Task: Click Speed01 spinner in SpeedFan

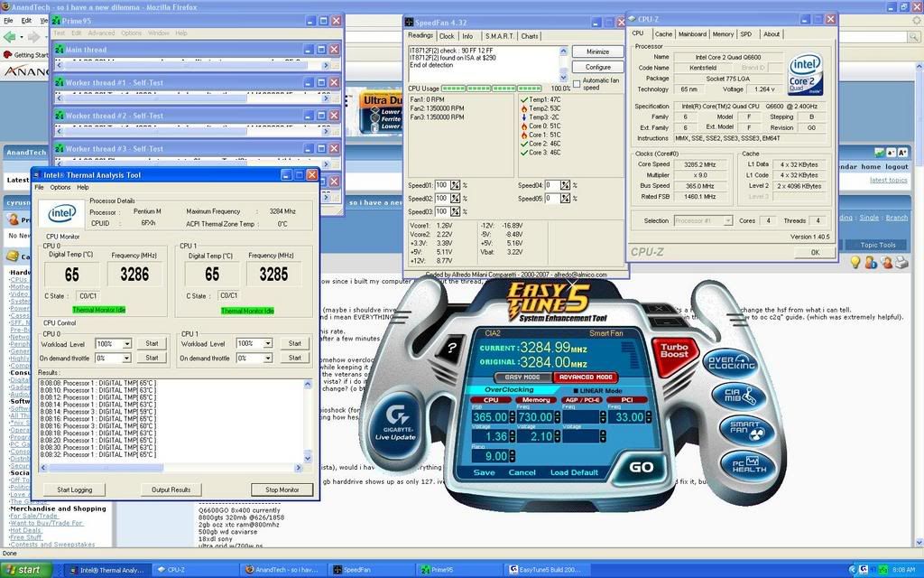Action: 455,185
